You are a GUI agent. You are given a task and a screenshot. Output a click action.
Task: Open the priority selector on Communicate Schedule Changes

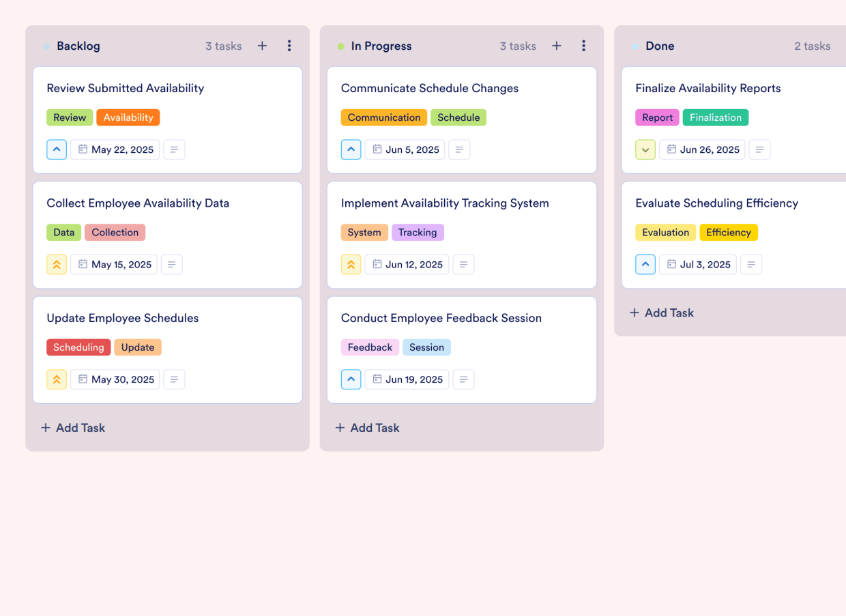pyautogui.click(x=351, y=149)
